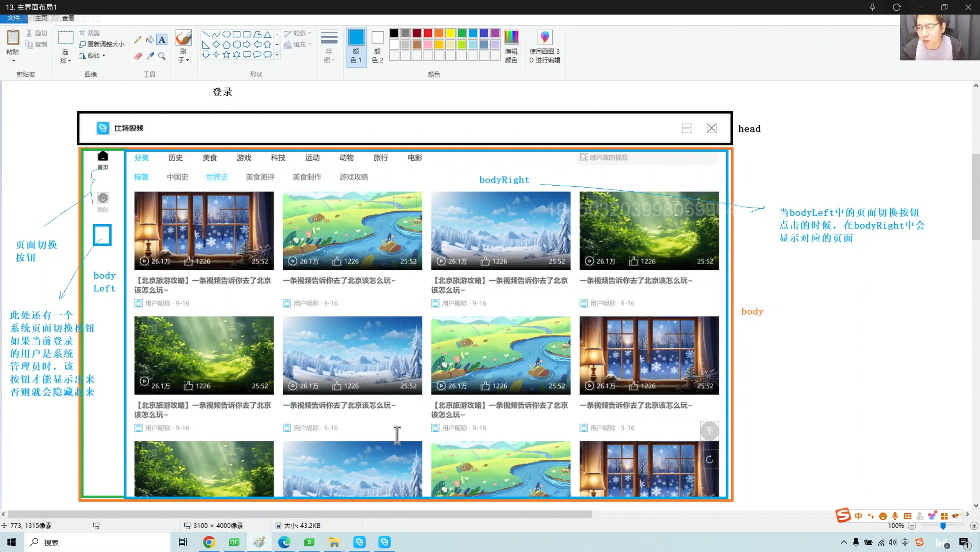Pick the red color swatch
The width and height of the screenshot is (980, 552).
tap(428, 33)
